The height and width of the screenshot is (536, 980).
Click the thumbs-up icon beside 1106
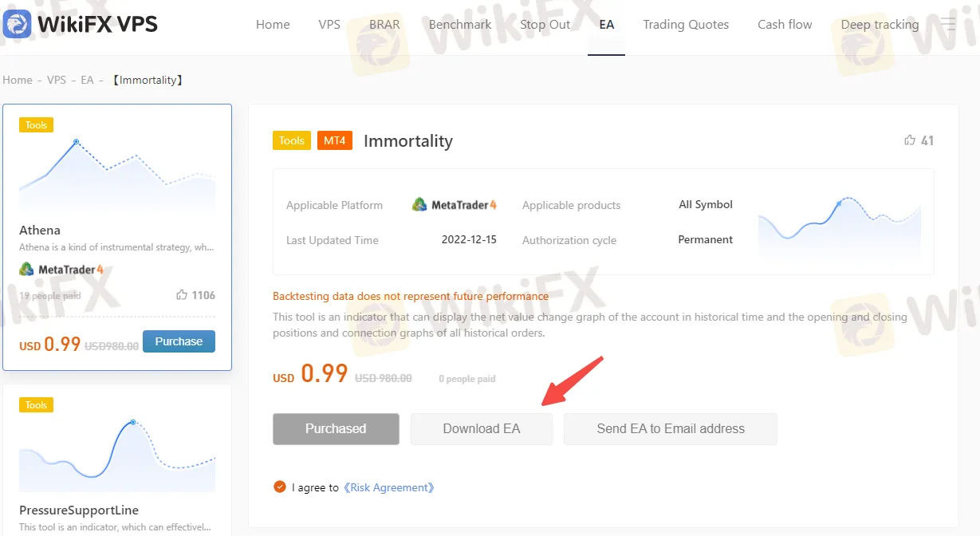[x=182, y=295]
